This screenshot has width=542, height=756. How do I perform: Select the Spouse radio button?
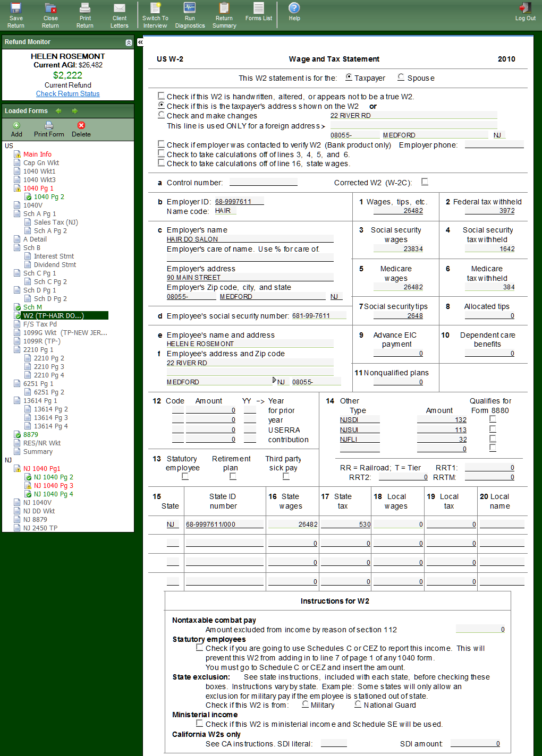tap(401, 78)
